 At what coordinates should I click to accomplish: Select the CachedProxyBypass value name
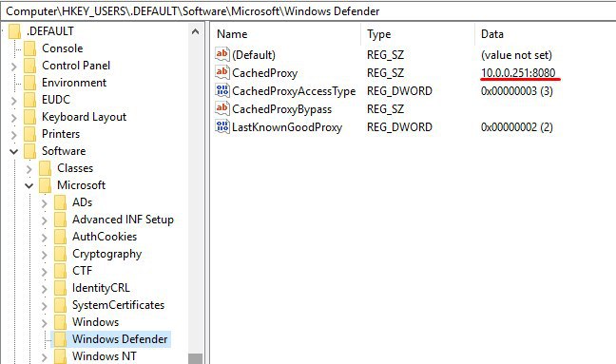[282, 109]
